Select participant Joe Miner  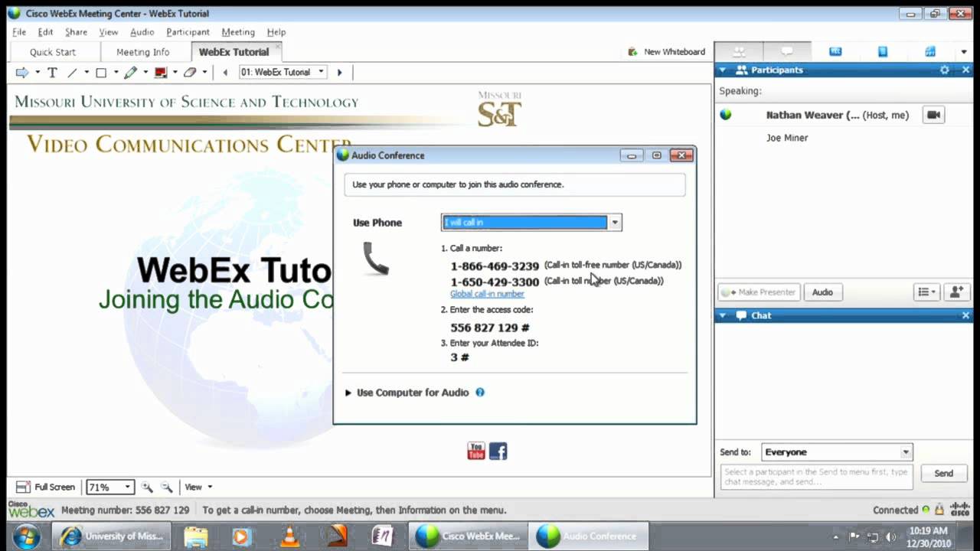pos(787,138)
